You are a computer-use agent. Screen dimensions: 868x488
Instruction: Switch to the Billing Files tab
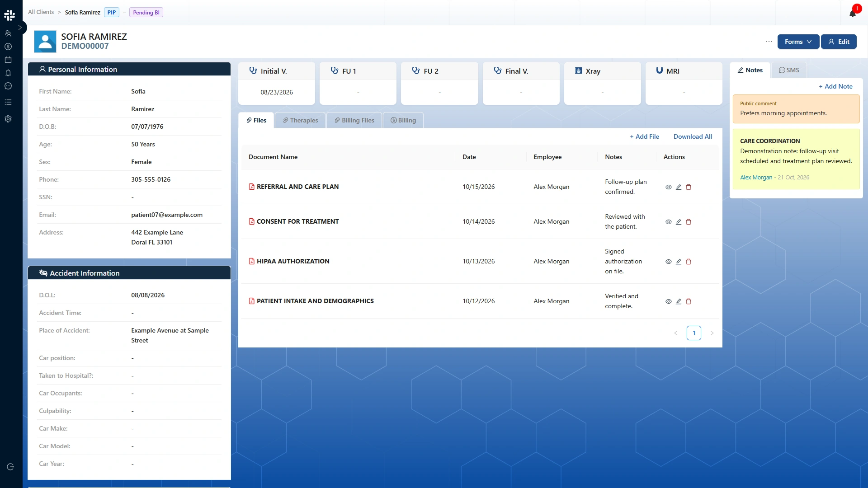(354, 120)
